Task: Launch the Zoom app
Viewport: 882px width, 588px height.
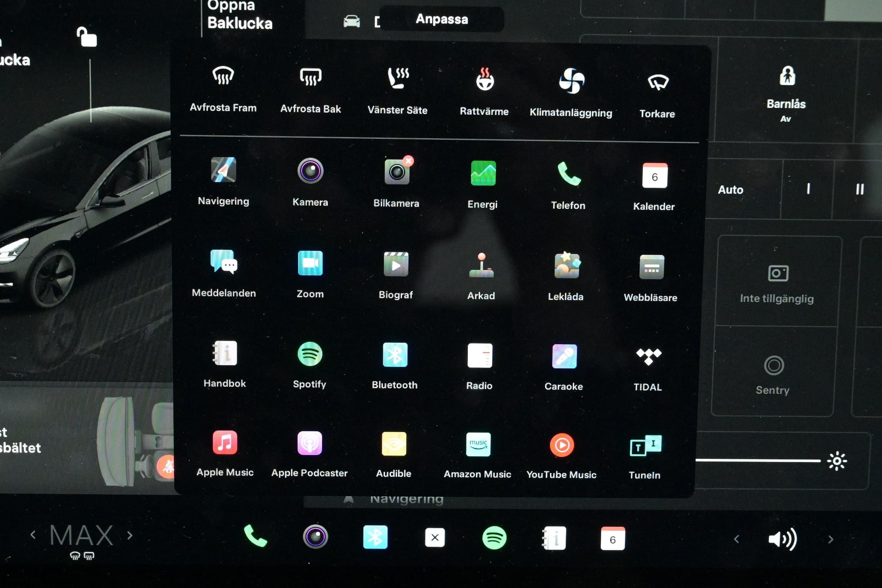Action: point(310,274)
